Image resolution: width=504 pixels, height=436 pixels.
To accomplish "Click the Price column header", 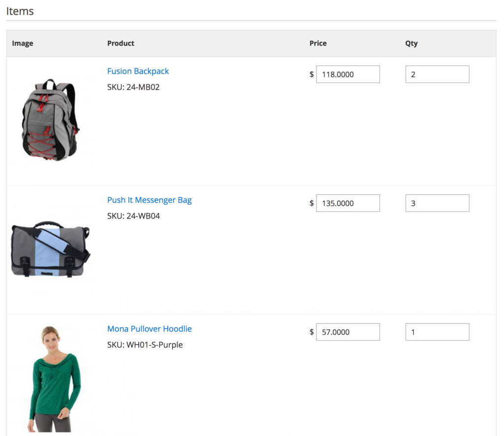I will coord(318,43).
